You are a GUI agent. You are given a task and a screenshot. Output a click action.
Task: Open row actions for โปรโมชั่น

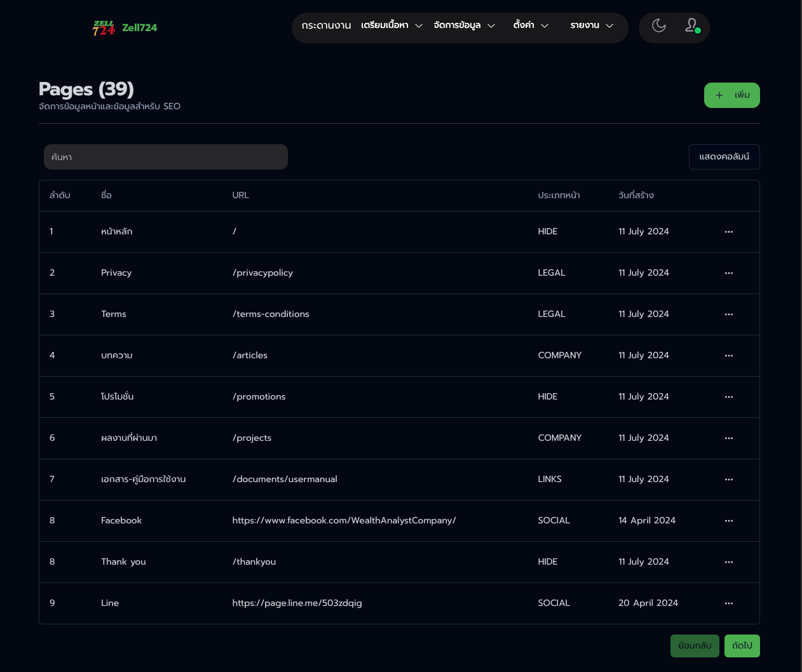(x=729, y=397)
